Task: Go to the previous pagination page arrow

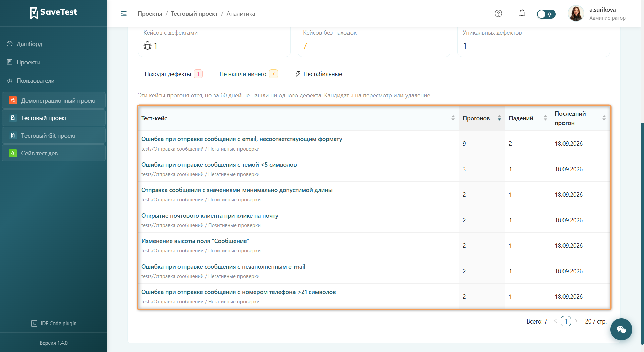Action: click(555, 321)
